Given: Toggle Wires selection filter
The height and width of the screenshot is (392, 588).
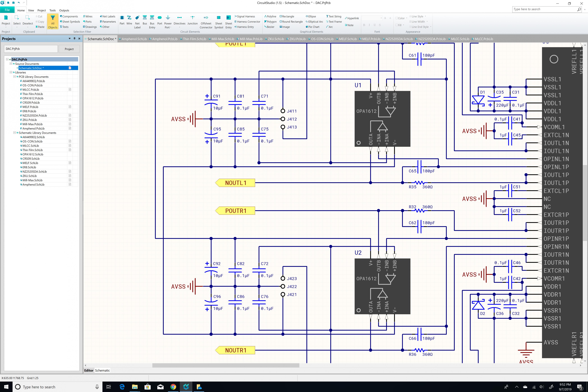Looking at the screenshot, I should 88,17.
